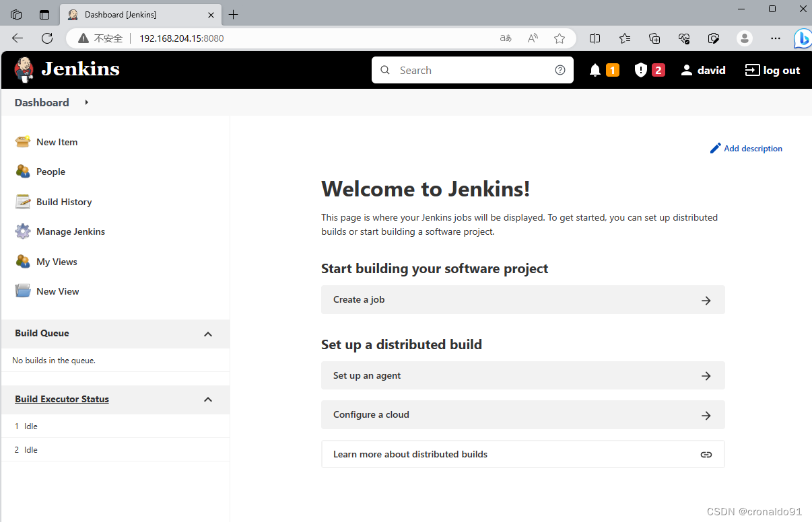Click the security warning count badge 2

click(658, 70)
